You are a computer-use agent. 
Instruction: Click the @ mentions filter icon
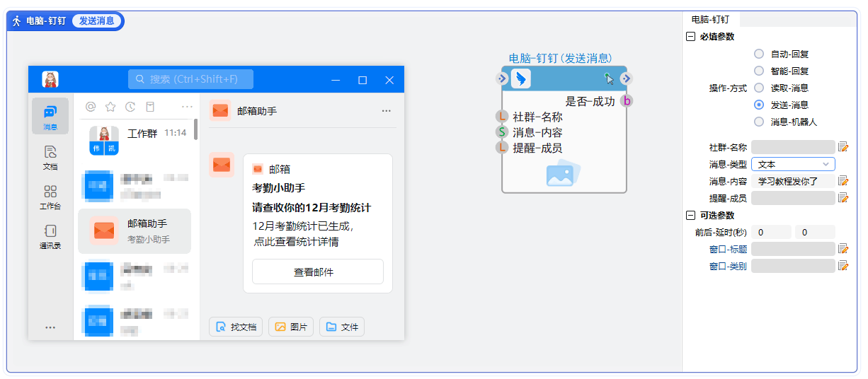[x=91, y=107]
